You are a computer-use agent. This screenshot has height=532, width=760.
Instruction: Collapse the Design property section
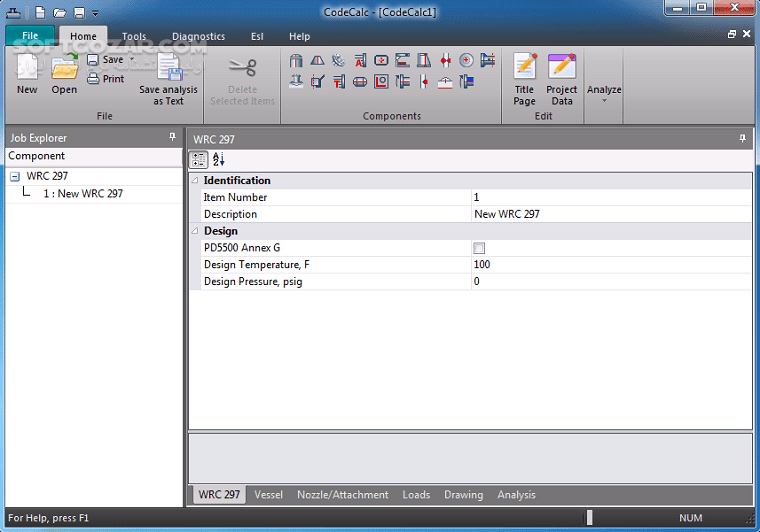click(195, 231)
